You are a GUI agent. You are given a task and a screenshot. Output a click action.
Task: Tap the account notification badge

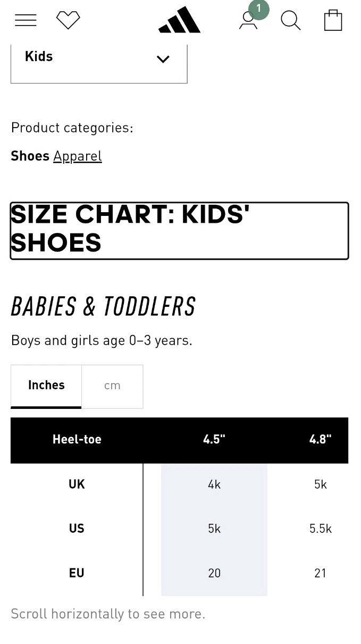[x=259, y=9]
